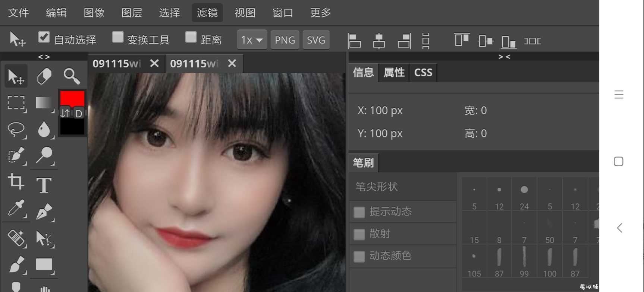Viewport: 644px width, 292px height.
Task: Click the red foreground color swatch
Action: 72,99
